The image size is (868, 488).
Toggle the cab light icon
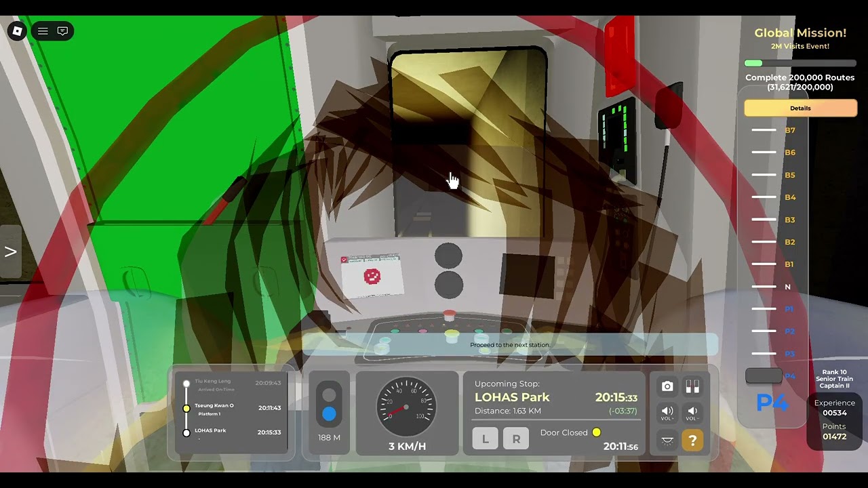point(667,441)
